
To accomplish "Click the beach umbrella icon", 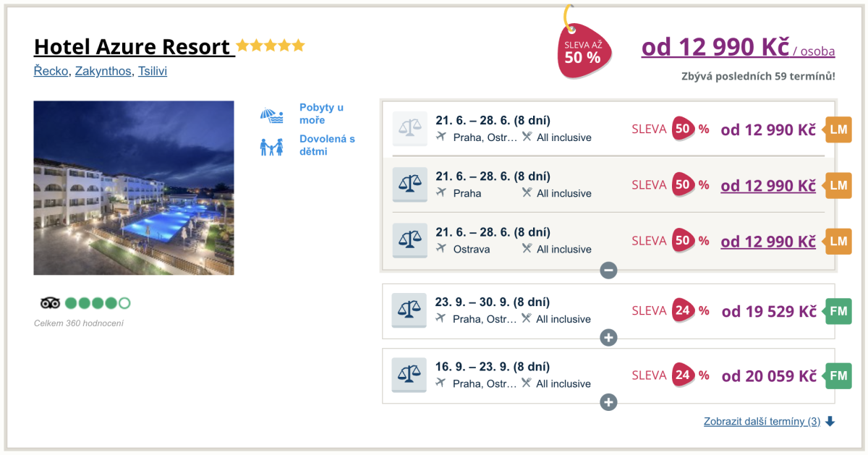I will coord(272,115).
